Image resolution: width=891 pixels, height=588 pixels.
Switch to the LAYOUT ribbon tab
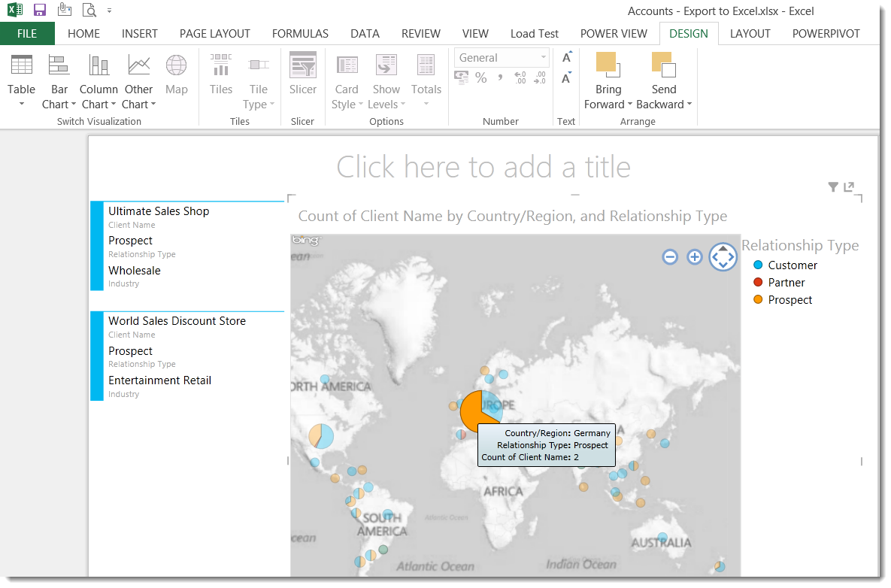pyautogui.click(x=750, y=33)
